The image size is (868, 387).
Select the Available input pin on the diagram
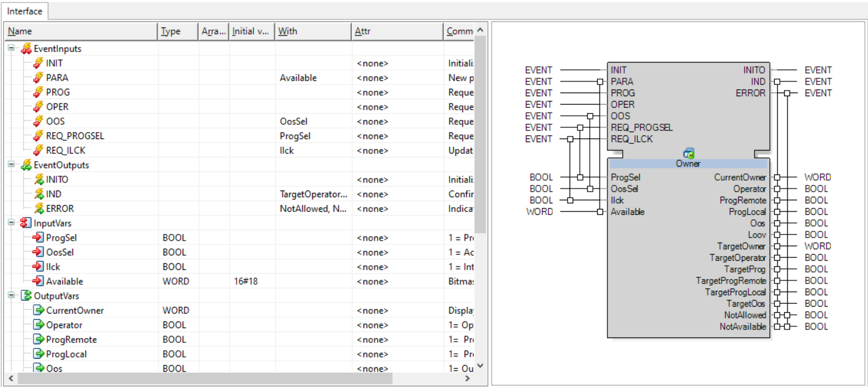628,212
